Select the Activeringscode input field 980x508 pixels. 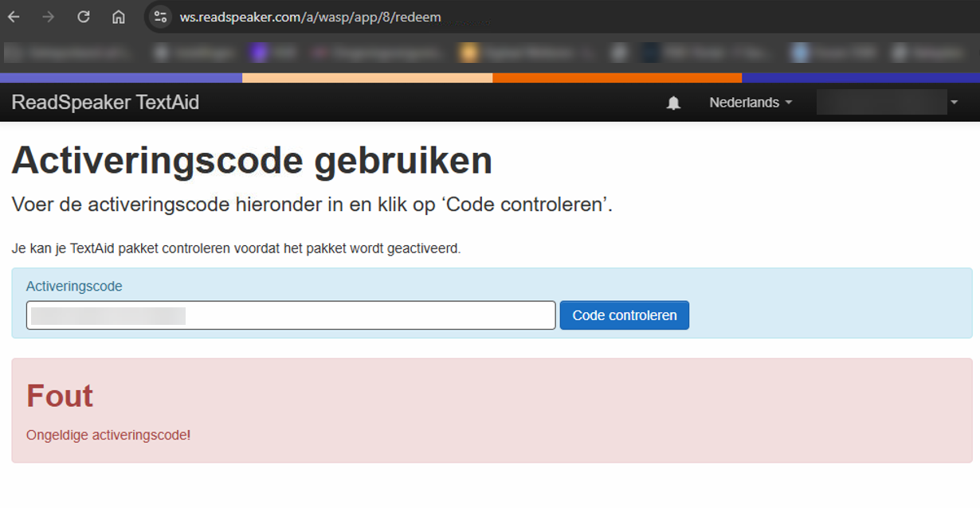point(291,315)
